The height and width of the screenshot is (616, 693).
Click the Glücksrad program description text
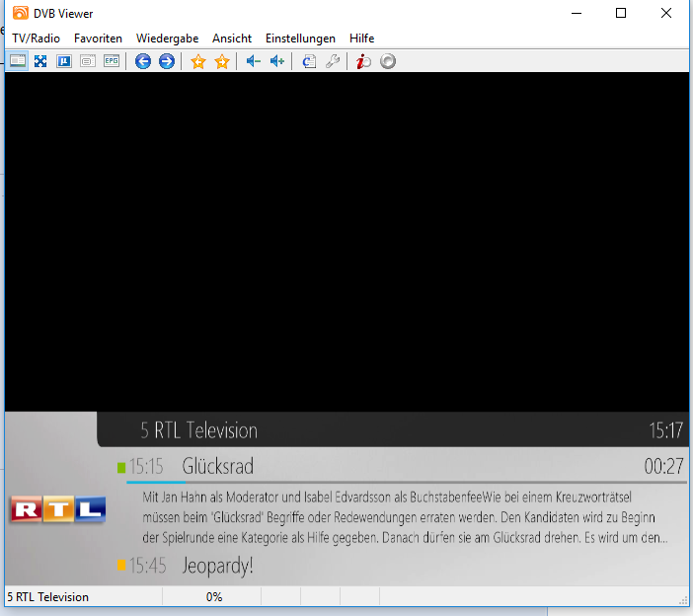point(405,517)
